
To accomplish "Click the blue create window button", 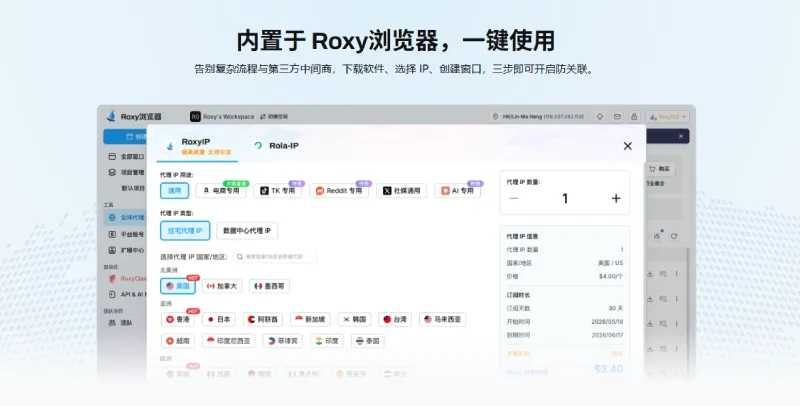I will point(125,136).
